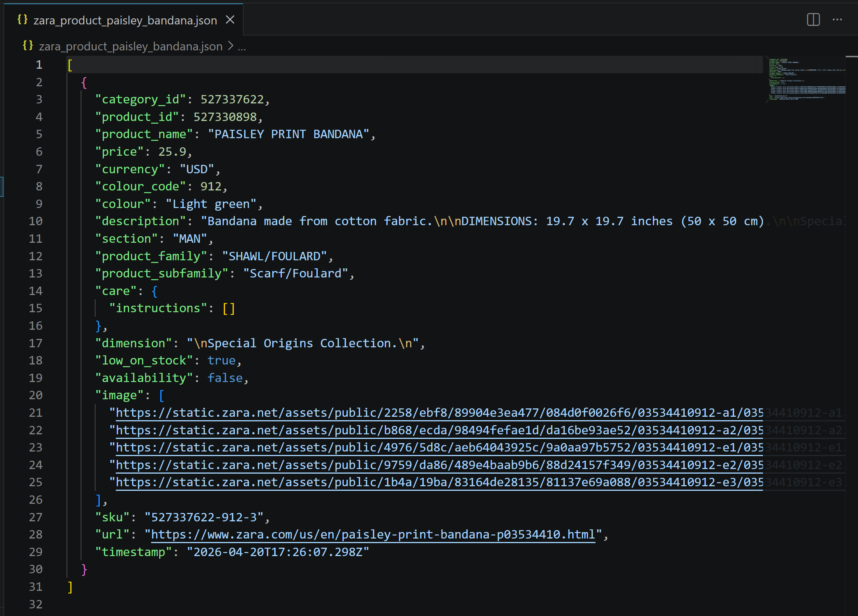Click the "description" key on line 10
858x616 pixels.
tap(140, 221)
